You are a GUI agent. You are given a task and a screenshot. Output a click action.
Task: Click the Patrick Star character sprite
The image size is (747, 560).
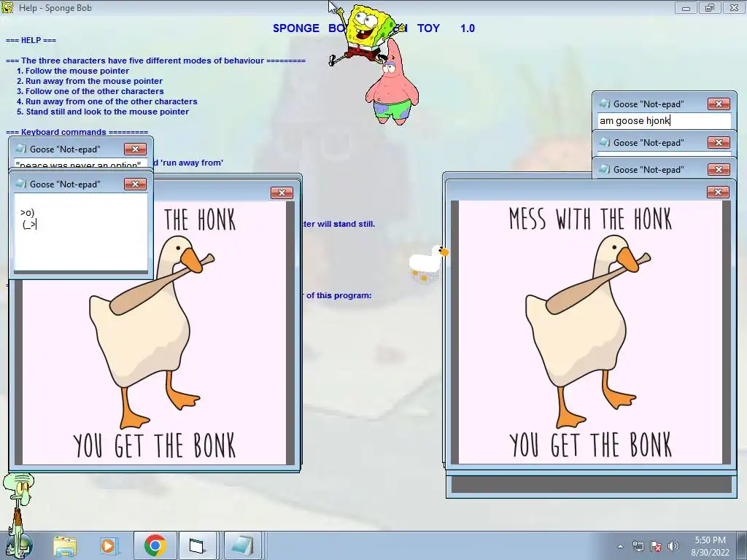click(392, 83)
